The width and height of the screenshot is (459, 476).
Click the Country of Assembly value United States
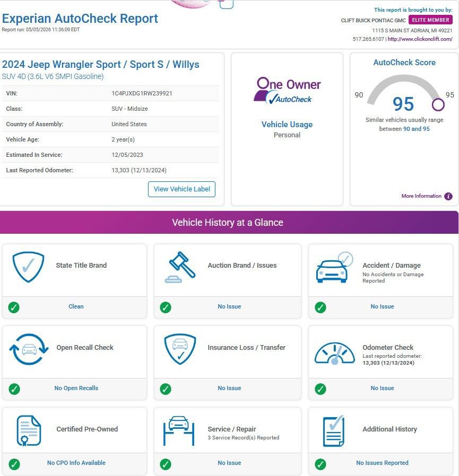pyautogui.click(x=129, y=124)
